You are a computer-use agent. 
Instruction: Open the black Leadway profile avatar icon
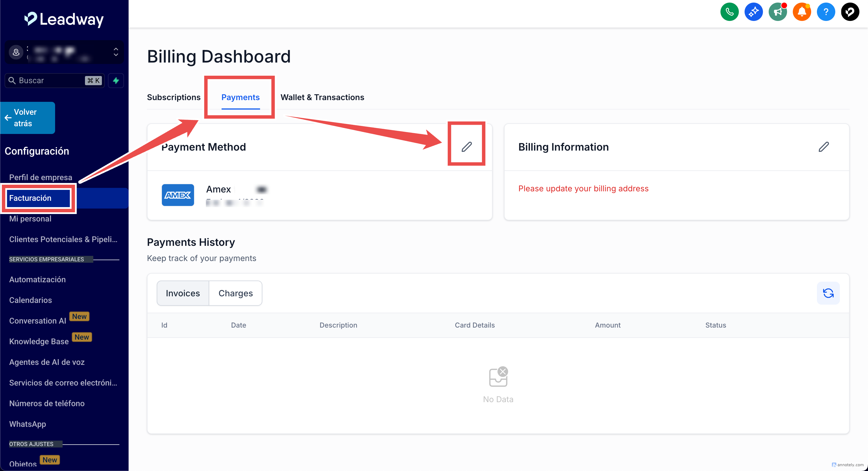[x=850, y=12]
